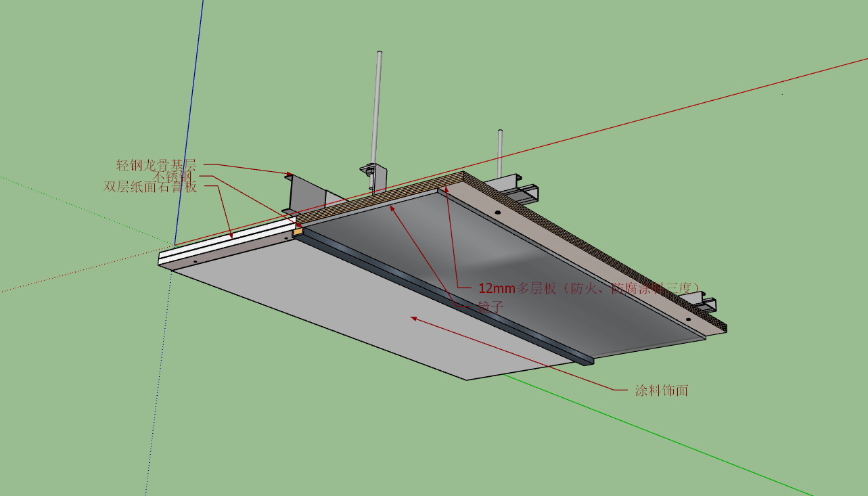868x496 pixels.
Task: Select the small orange wood block
Action: click(297, 231)
